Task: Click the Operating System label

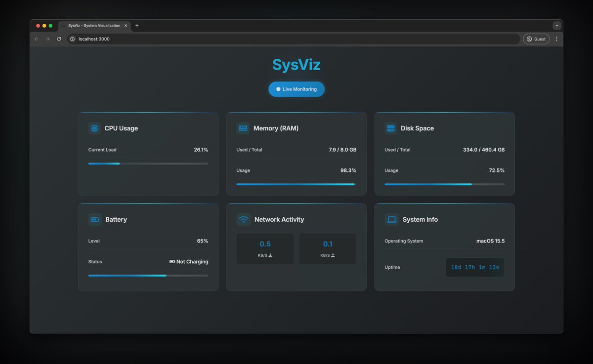Action: (x=404, y=241)
